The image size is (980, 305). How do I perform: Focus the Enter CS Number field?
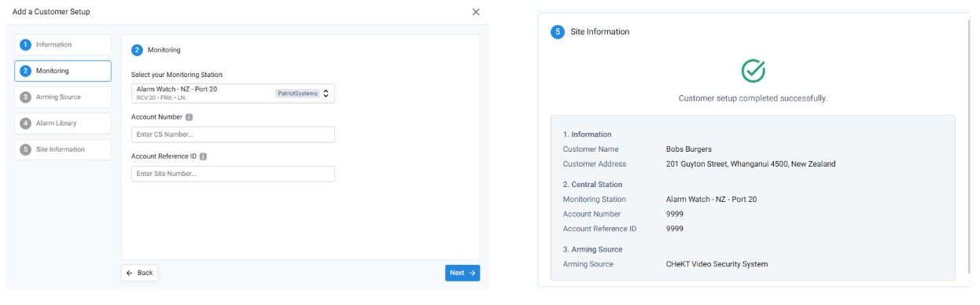pyautogui.click(x=233, y=134)
